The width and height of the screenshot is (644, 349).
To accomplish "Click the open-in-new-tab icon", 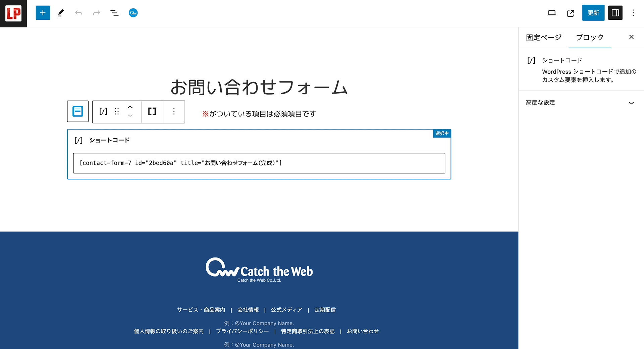I will (x=571, y=13).
